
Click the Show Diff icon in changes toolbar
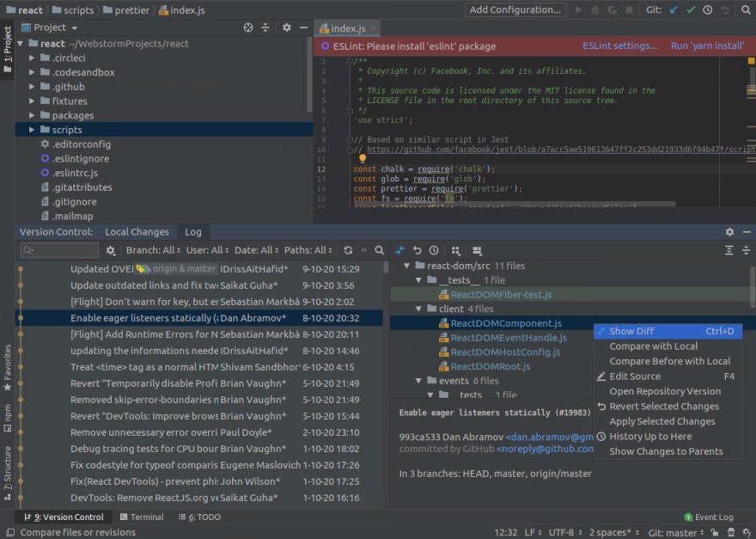pos(399,250)
